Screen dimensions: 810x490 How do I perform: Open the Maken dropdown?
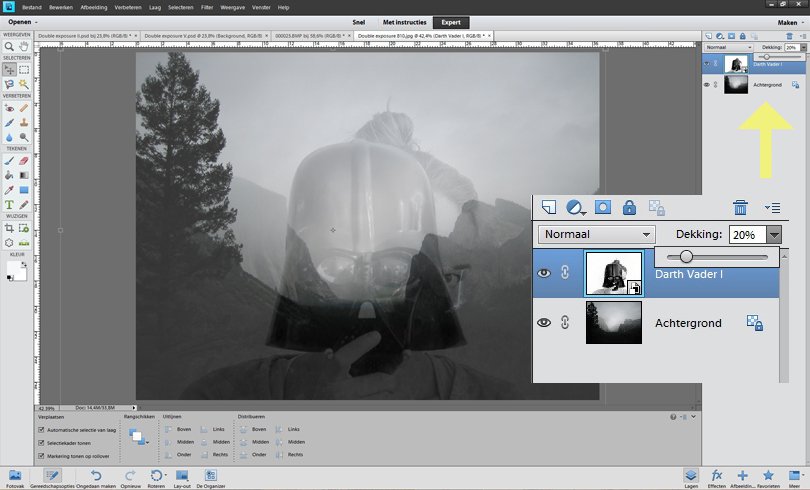(791, 23)
